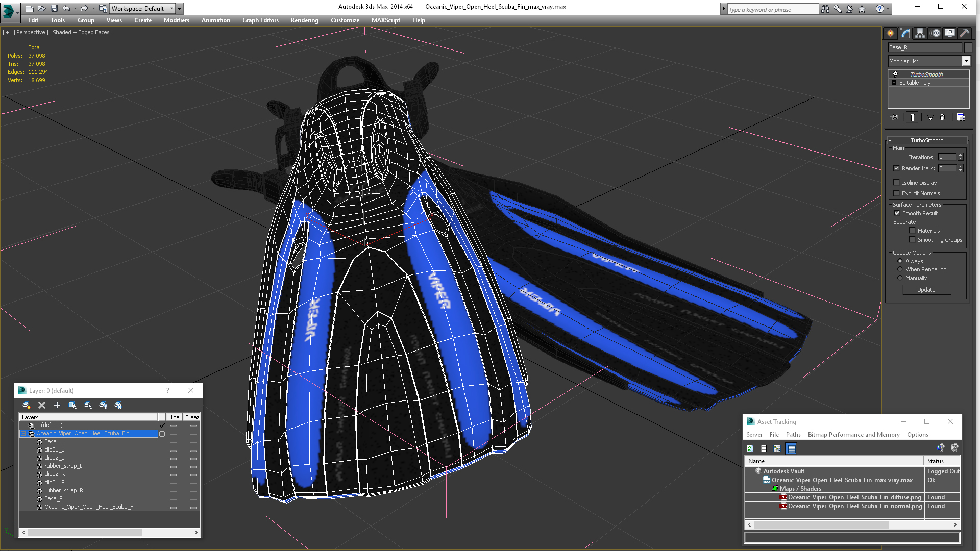Click the Base_R object color swatch
This screenshot has height=551, width=980.
coord(968,47)
